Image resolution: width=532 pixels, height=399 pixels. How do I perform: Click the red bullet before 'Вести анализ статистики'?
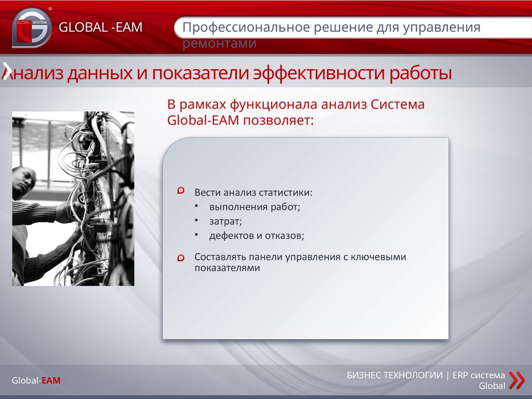(181, 190)
